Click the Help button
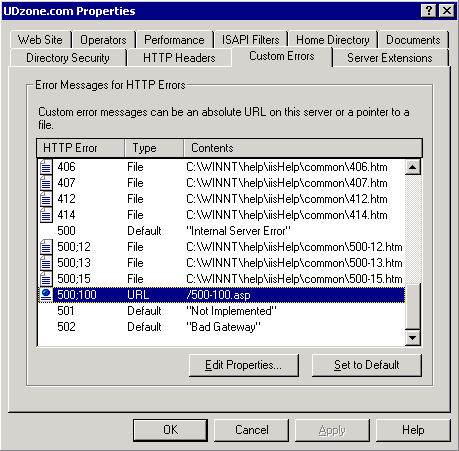 click(x=413, y=430)
